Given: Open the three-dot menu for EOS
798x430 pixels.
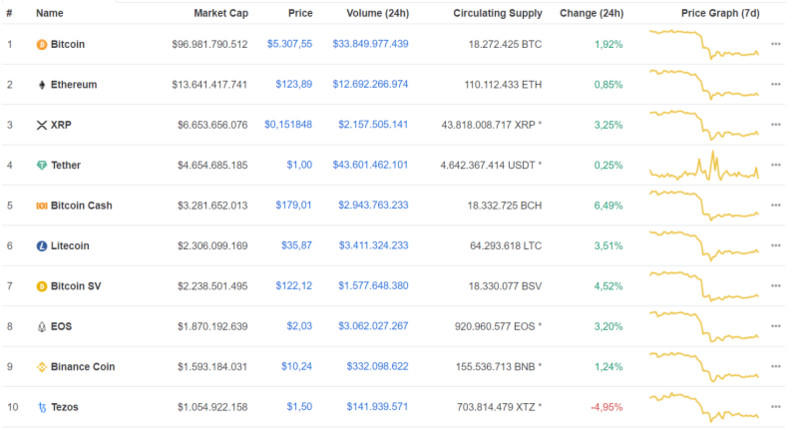Looking at the screenshot, I should (776, 326).
